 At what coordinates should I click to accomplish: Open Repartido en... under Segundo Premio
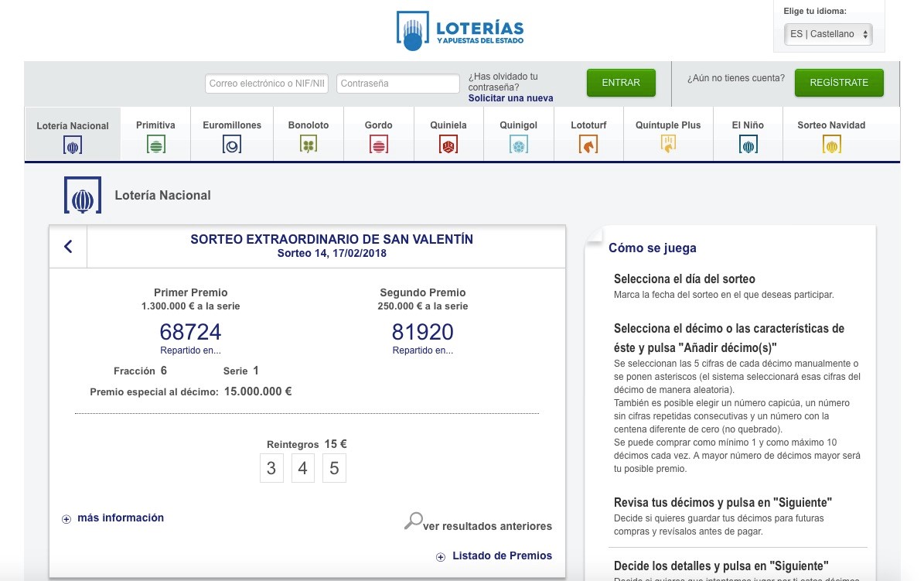(422, 350)
